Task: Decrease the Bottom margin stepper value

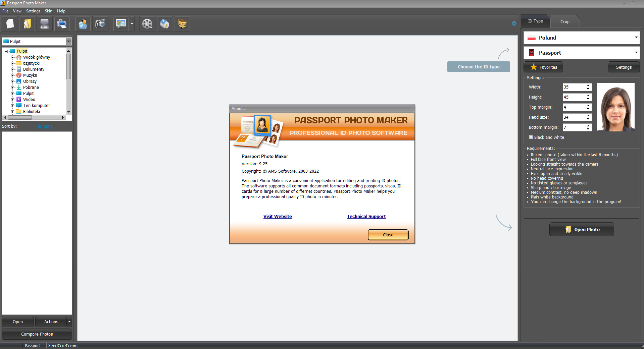Action: point(588,129)
